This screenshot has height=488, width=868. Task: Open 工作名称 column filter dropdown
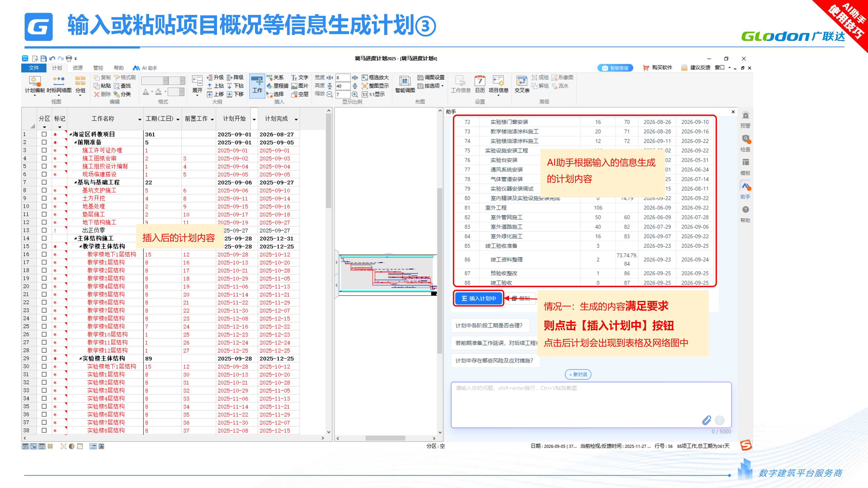pos(139,120)
